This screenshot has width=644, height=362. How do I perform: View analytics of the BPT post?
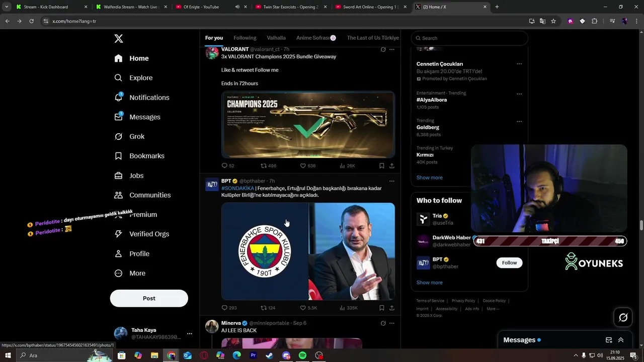pos(349,308)
